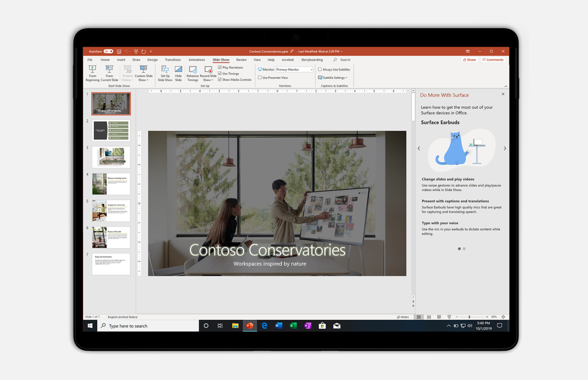
Task: Open Notes pane from status bar
Action: pyautogui.click(x=403, y=317)
